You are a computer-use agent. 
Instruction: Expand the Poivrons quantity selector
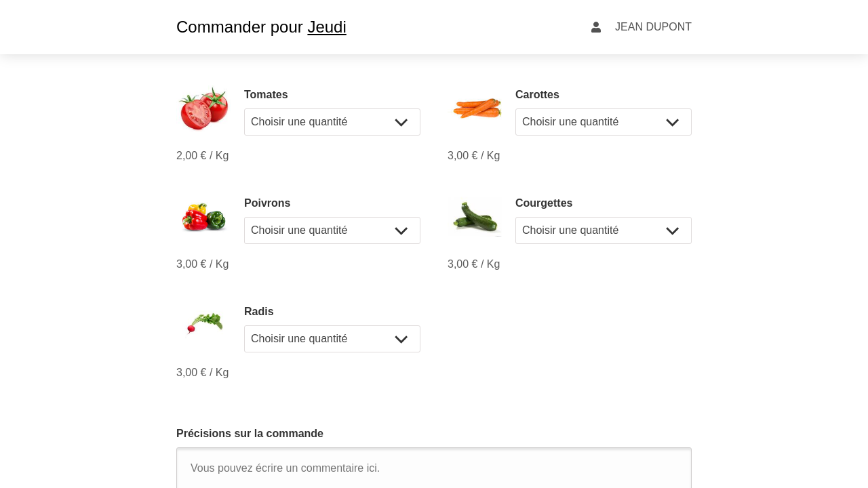click(332, 230)
